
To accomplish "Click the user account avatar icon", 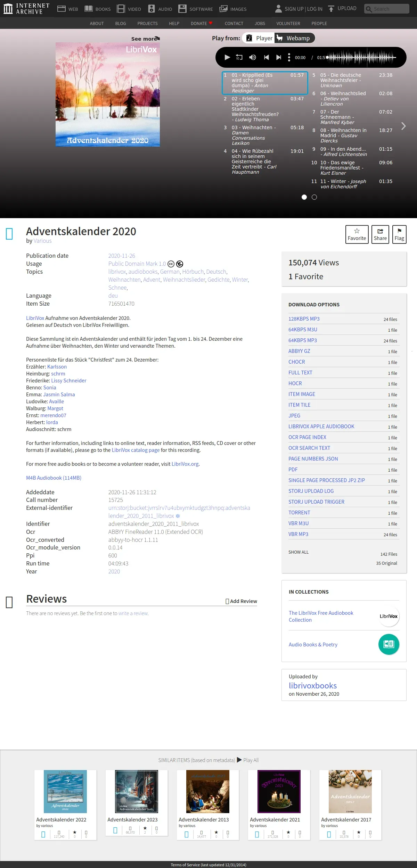I will 278,9.
